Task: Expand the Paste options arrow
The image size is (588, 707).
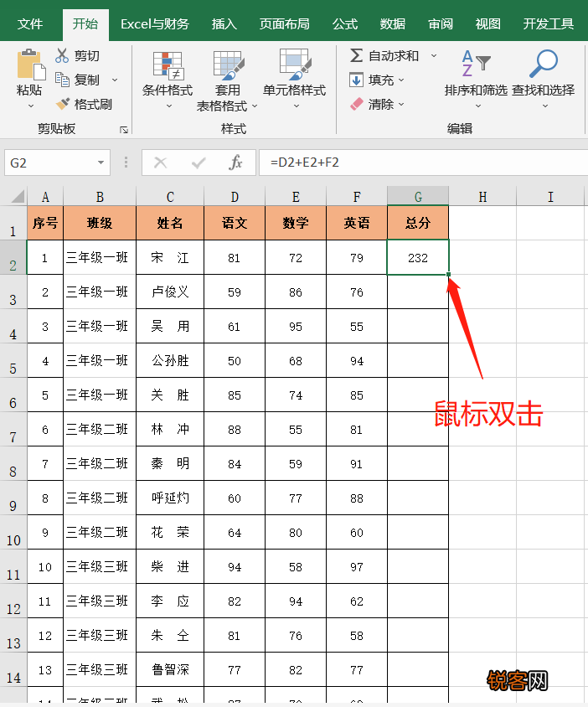Action: (x=31, y=106)
